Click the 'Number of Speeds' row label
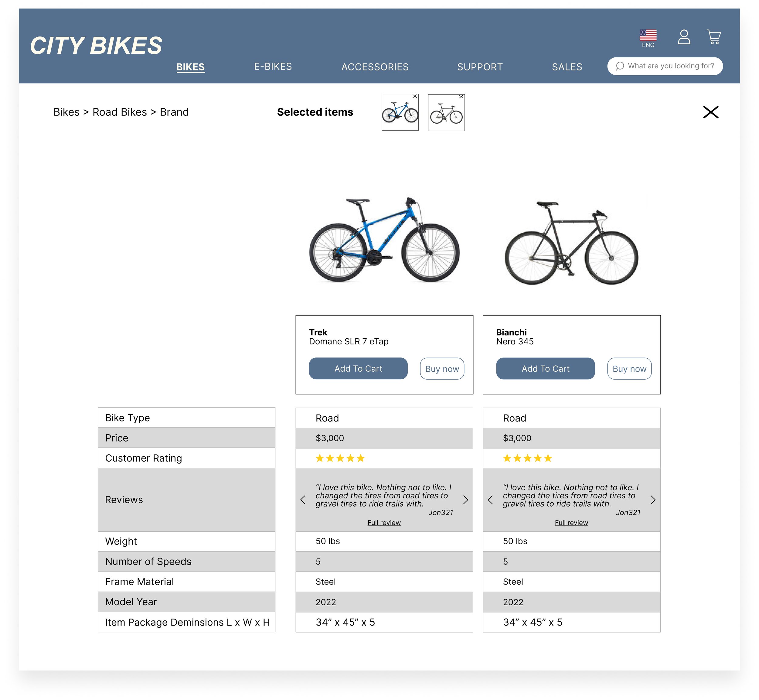This screenshot has width=759, height=700. 148,562
